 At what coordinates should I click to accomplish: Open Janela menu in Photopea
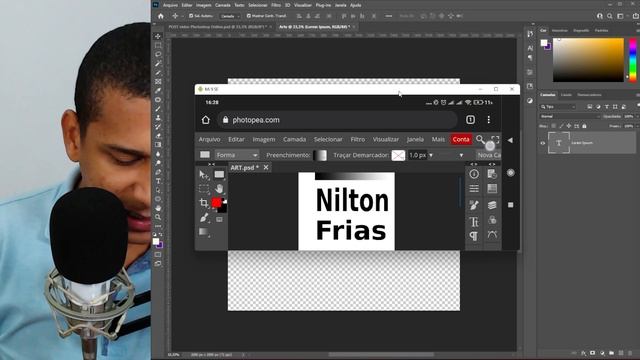(415, 139)
